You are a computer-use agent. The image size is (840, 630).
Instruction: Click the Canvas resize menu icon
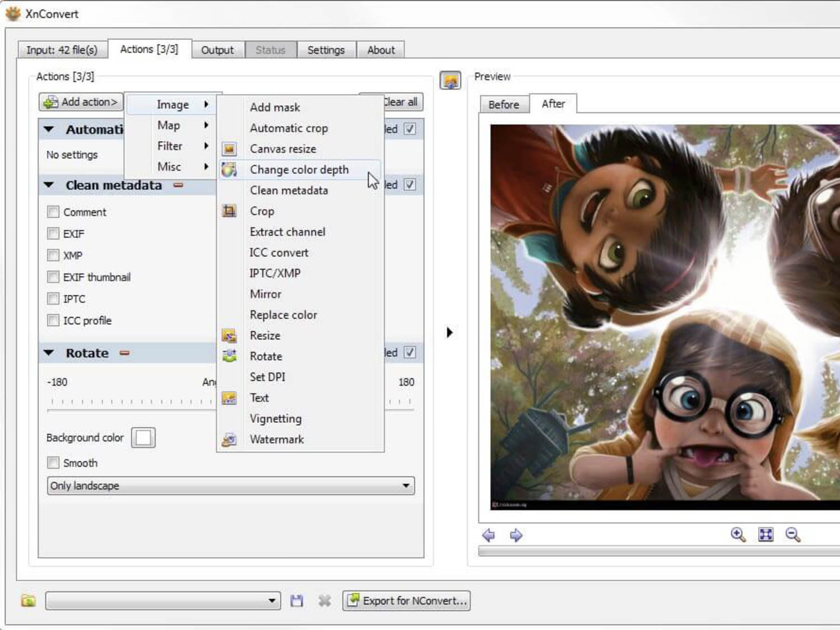tap(229, 149)
